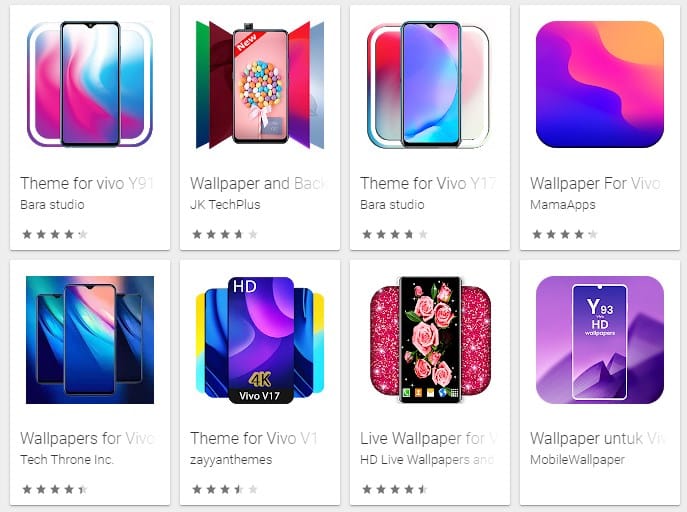687x512 pixels.
Task: Open Theme for Vivo Y17 app icon
Action: 430,84
